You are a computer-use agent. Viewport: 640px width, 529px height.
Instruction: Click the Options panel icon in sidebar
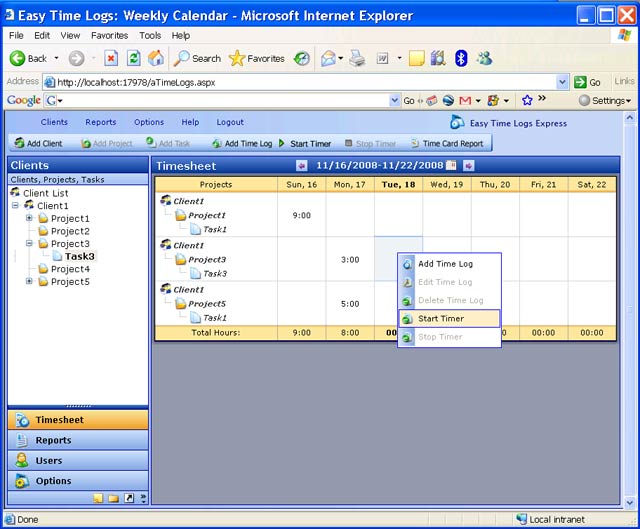click(22, 481)
